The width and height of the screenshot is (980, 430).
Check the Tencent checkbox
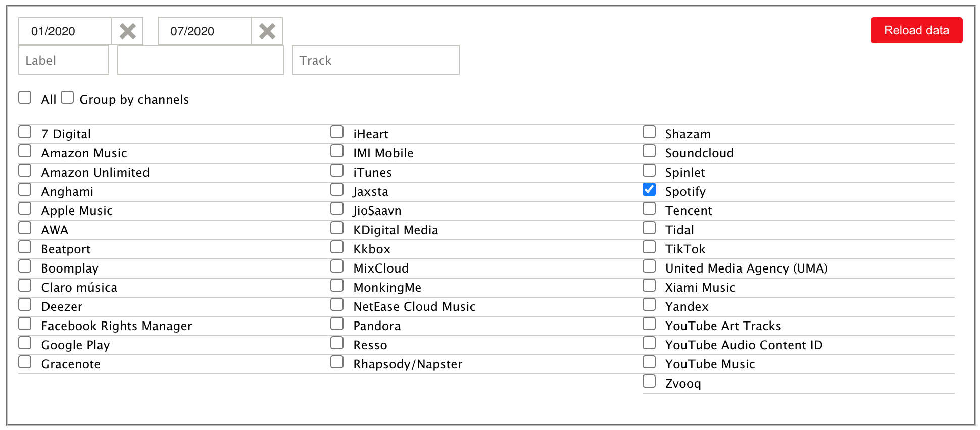click(649, 208)
